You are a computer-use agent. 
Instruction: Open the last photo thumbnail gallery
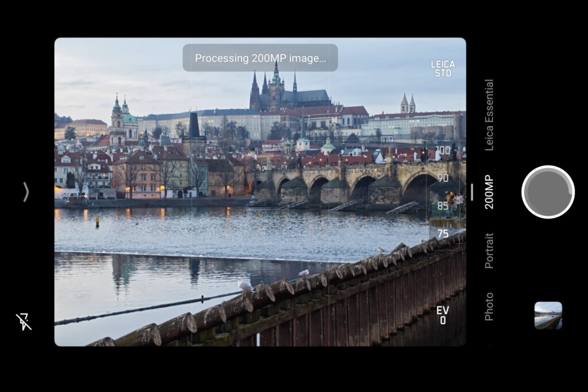tap(548, 316)
